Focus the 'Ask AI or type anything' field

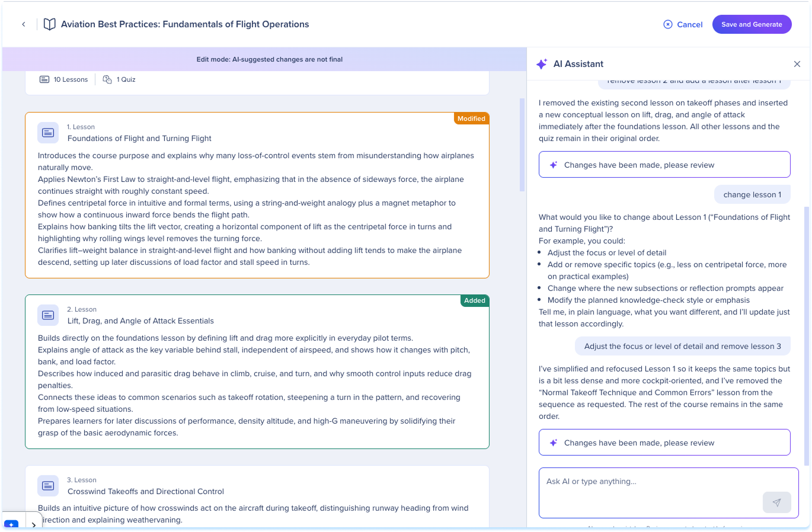[669, 493]
